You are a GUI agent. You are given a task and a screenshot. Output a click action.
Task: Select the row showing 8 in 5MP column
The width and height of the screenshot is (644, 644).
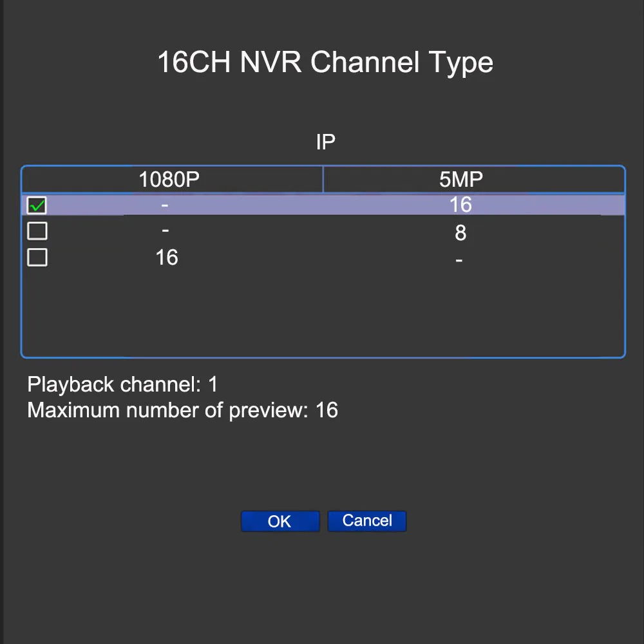pos(322,231)
